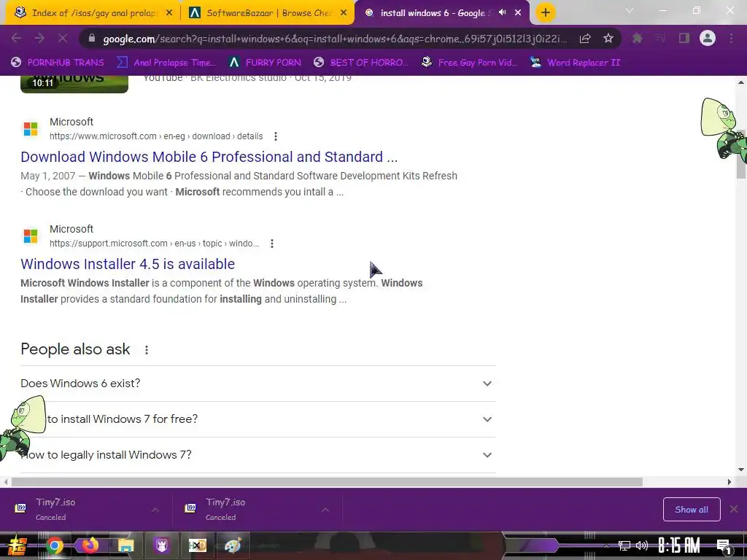
Task: Open the Extensions puzzle icon
Action: tap(637, 38)
